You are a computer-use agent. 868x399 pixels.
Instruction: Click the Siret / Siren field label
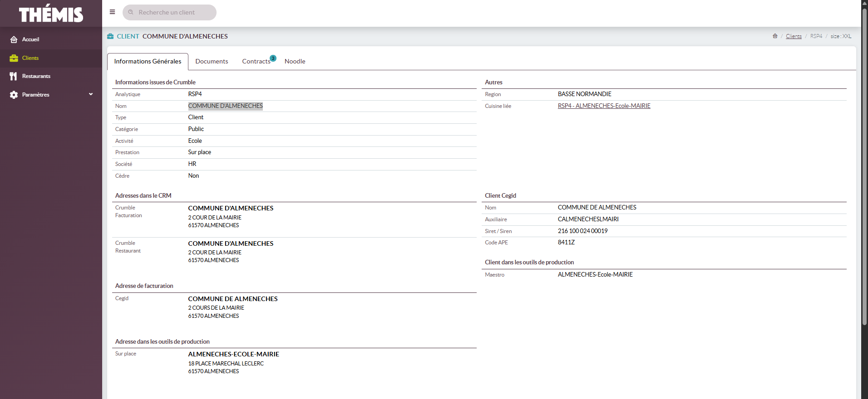pos(498,231)
